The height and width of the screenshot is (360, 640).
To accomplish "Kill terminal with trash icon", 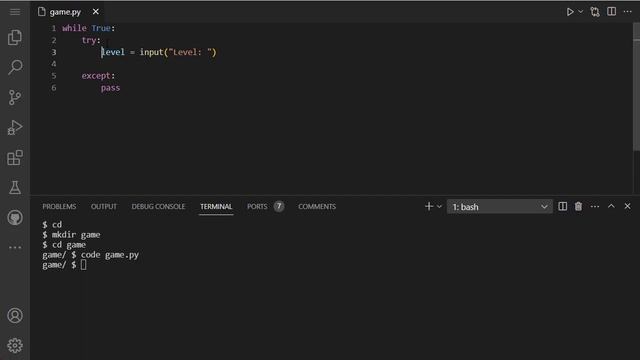I will pos(578,207).
